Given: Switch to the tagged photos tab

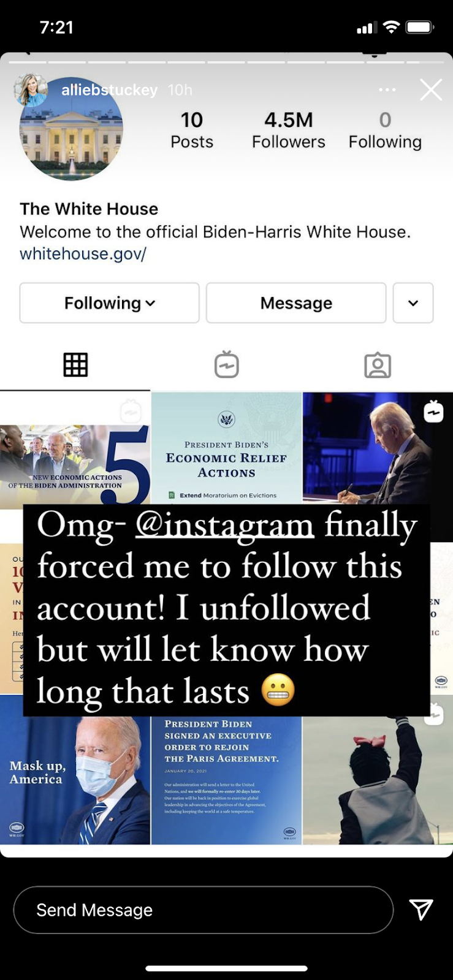Looking at the screenshot, I should point(378,365).
